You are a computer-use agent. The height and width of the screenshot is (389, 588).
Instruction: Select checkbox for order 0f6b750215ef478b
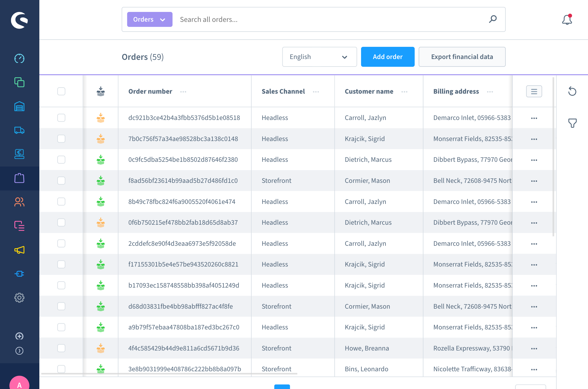pyautogui.click(x=61, y=222)
